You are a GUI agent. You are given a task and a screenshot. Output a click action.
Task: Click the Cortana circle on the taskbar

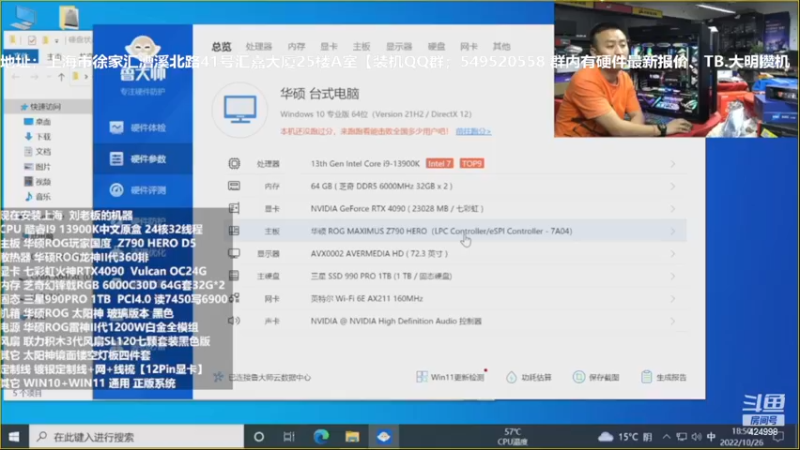[x=259, y=437]
